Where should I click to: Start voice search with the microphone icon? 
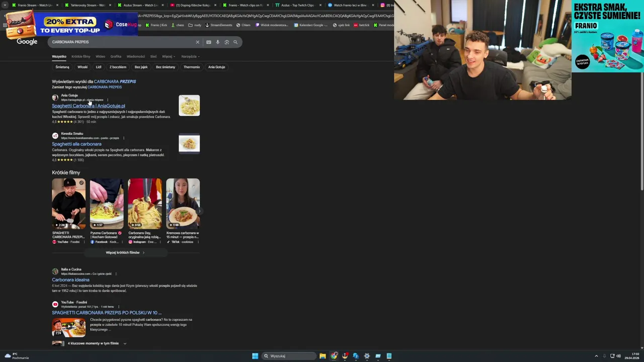[x=218, y=42]
